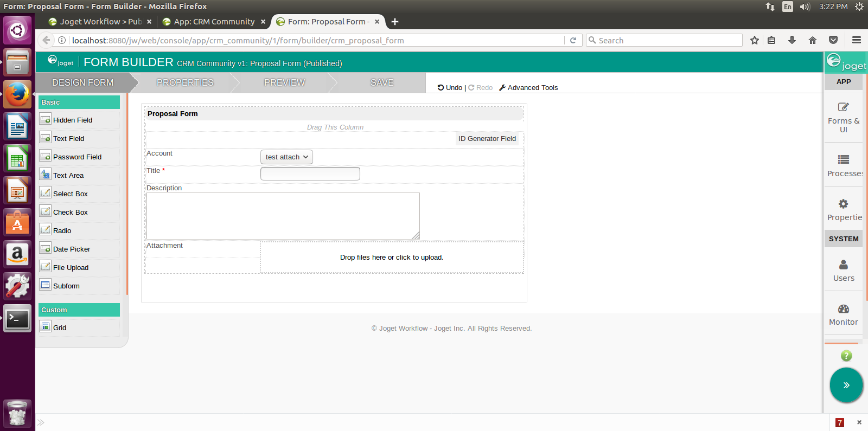Screen dimensions: 868x431
Task: Open the Pocket icon in toolbar
Action: click(x=833, y=40)
